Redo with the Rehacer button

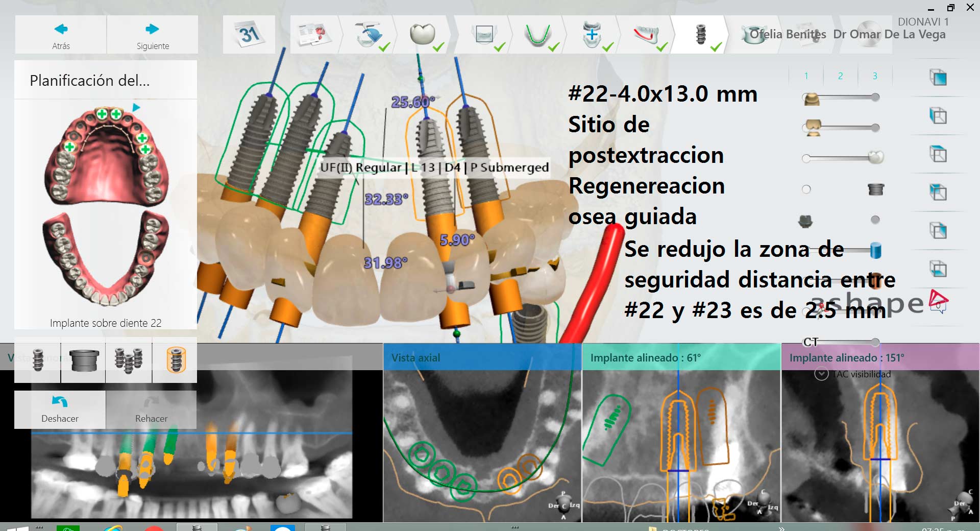point(151,409)
